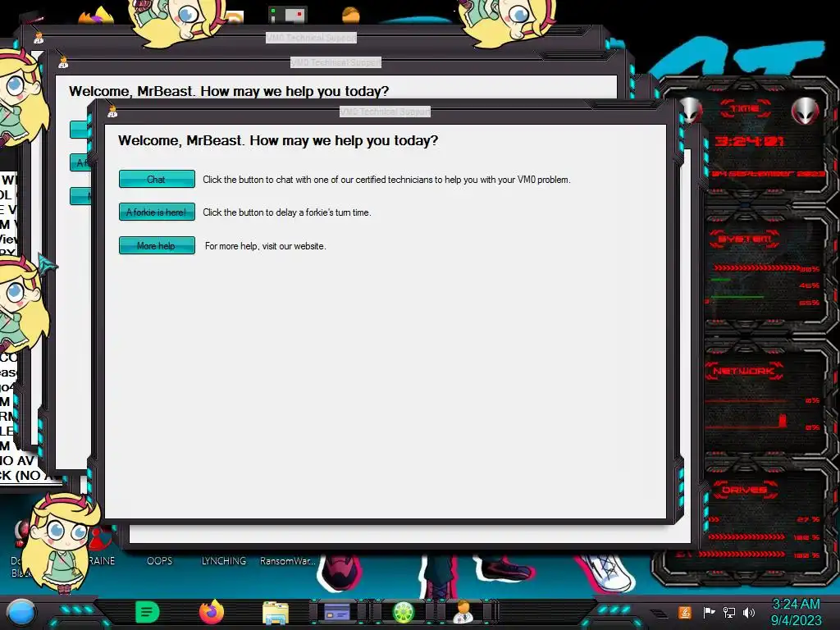The image size is (840, 630).
Task: Click the 3:24:01 widget clock
Action: pyautogui.click(x=749, y=141)
